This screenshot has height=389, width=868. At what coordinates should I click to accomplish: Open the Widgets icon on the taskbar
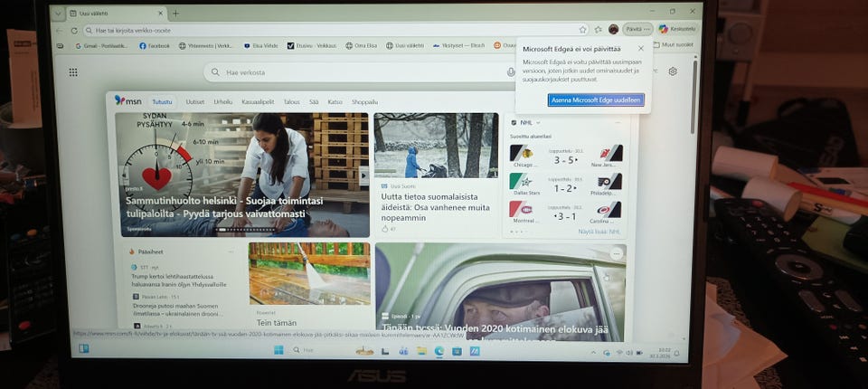[x=83, y=348]
